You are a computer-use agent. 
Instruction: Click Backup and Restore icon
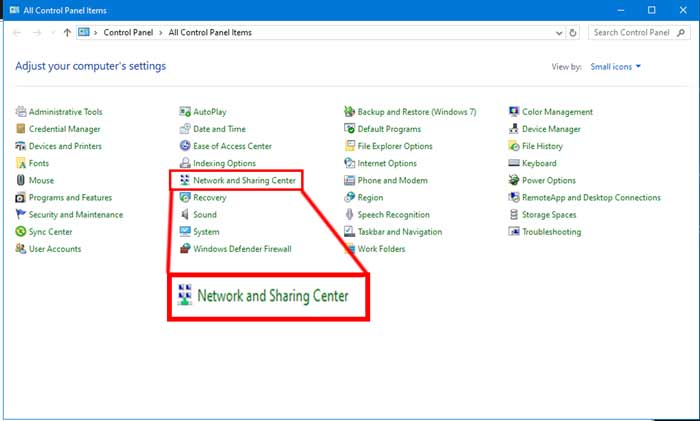point(349,111)
